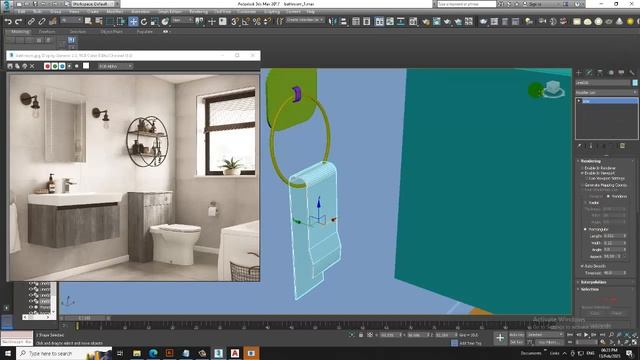The image size is (640, 360).
Task: Expand the Interpolation rollout
Action: (593, 282)
